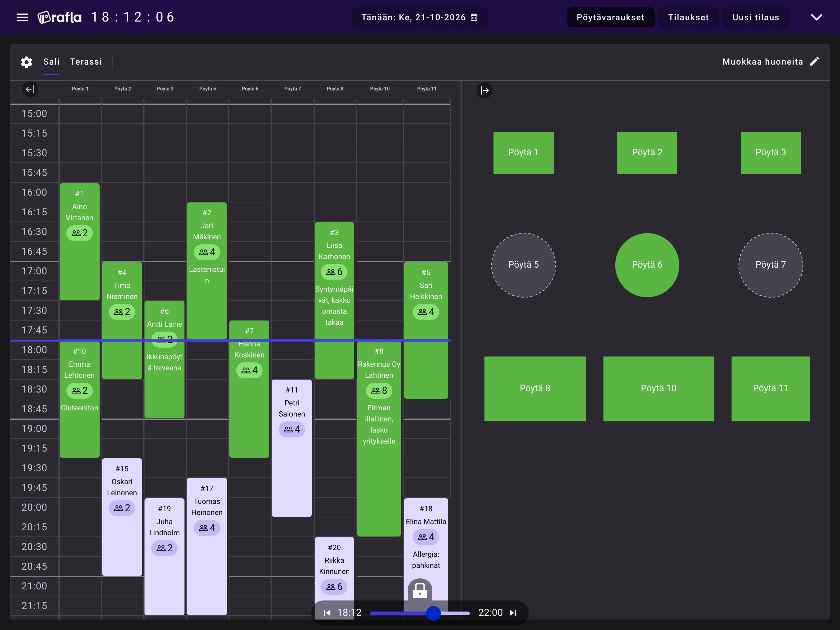The width and height of the screenshot is (840, 630).
Task: Open reservation #10 Emma Lehtonen
Action: point(79,399)
